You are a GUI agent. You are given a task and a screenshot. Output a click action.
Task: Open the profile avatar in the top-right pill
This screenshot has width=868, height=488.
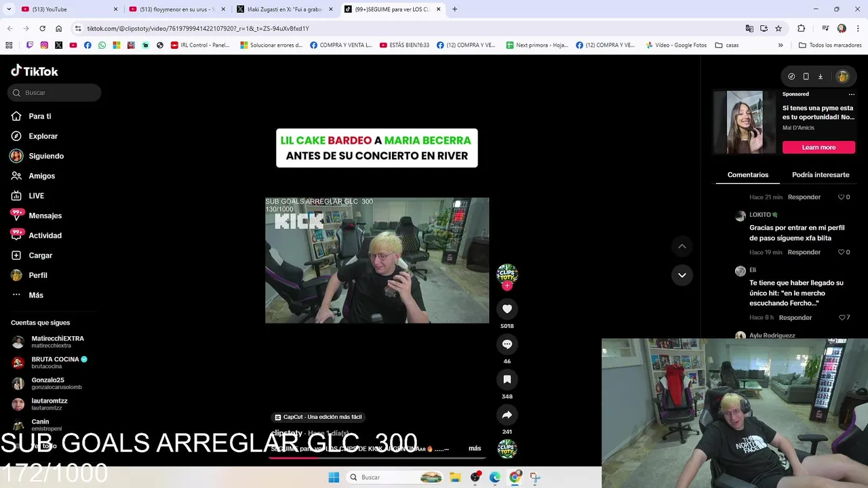pyautogui.click(x=842, y=77)
